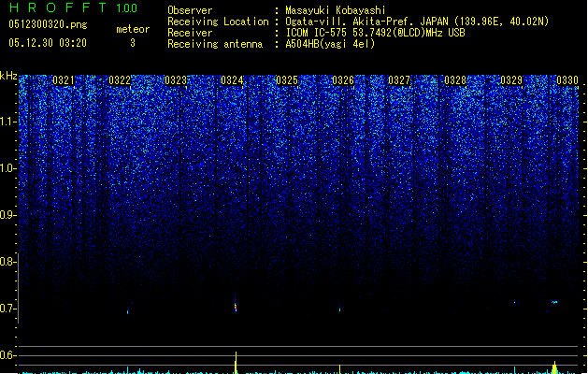The width and height of the screenshot is (588, 374).
Task: Click the 0.9 kHz axis label
Action: (x=7, y=215)
